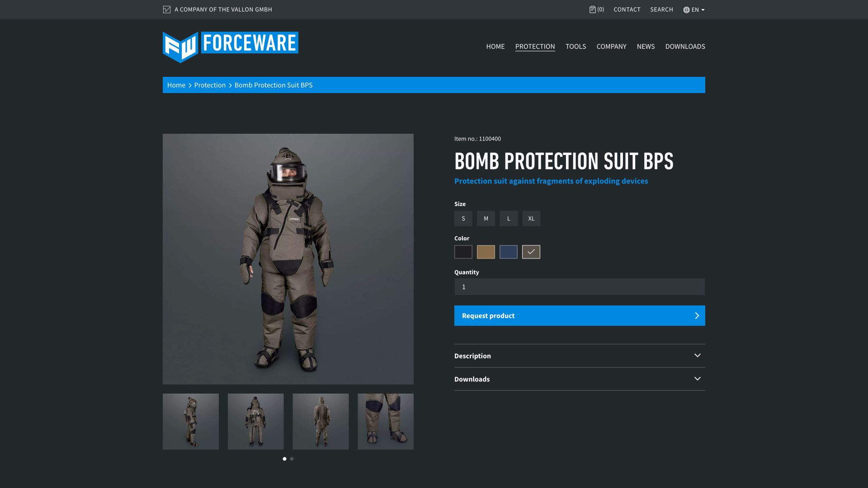Click breadcrumb chevron after Home
Image resolution: width=868 pixels, height=488 pixels.
tap(190, 85)
